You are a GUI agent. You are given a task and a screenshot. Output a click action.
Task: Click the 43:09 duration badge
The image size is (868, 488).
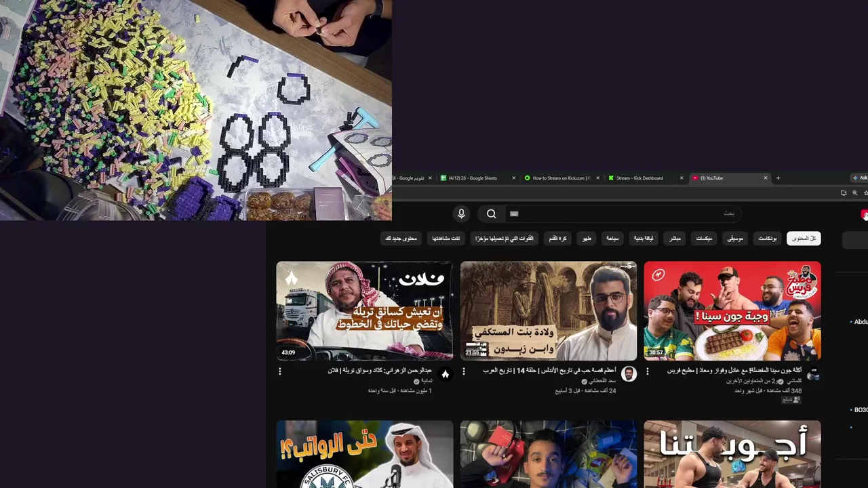click(x=288, y=352)
